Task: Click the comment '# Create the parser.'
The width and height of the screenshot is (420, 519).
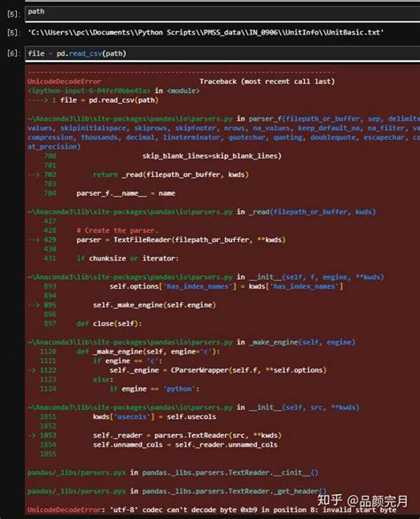Action: click(117, 230)
